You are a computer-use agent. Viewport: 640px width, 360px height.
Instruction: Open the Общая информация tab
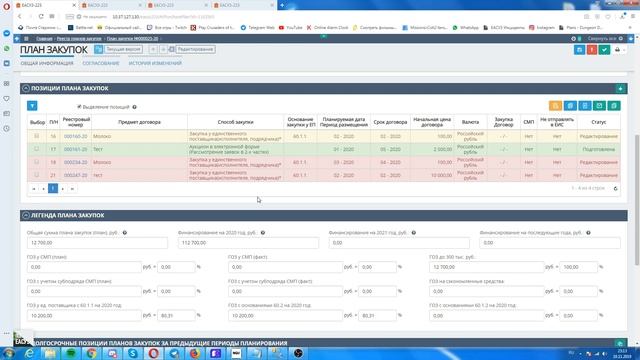(47, 63)
